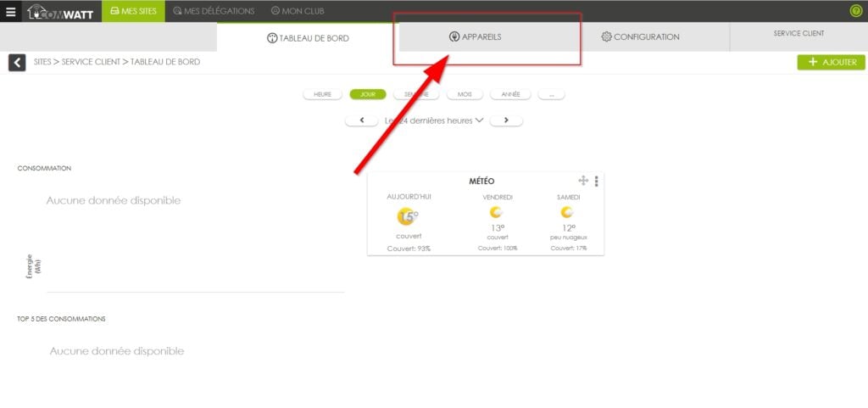Click the Ajouter button
868x408 pixels.
point(831,63)
